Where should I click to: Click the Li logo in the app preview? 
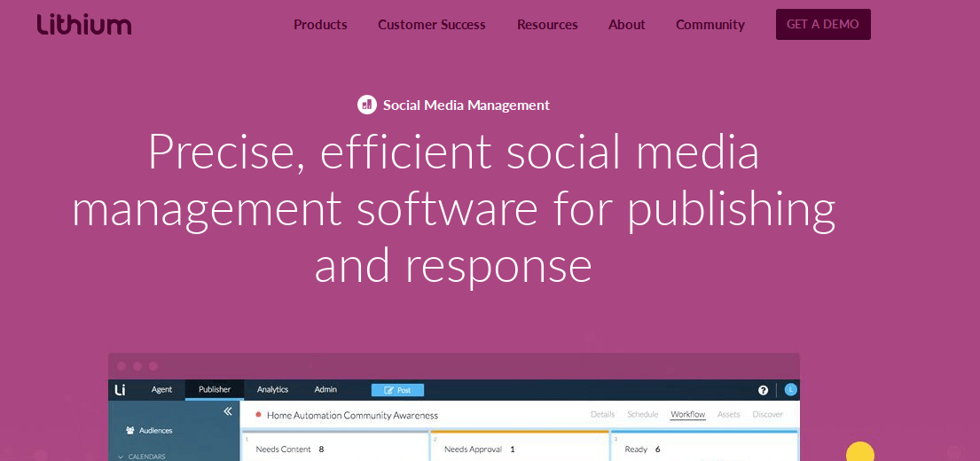[121, 389]
